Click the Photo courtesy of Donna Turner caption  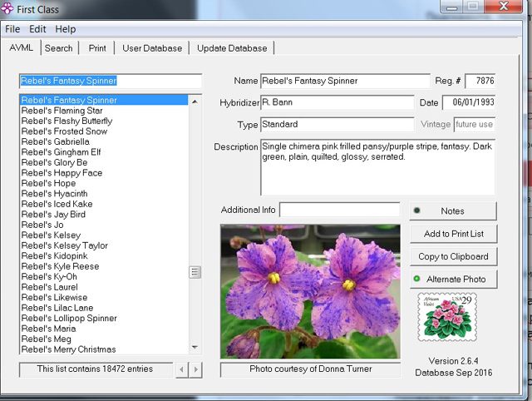click(310, 369)
